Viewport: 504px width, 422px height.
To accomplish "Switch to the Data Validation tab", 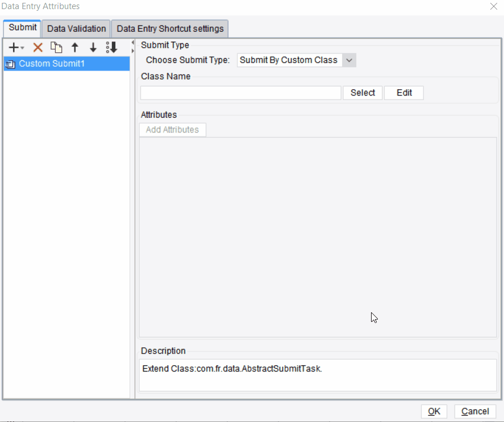I will click(x=76, y=28).
